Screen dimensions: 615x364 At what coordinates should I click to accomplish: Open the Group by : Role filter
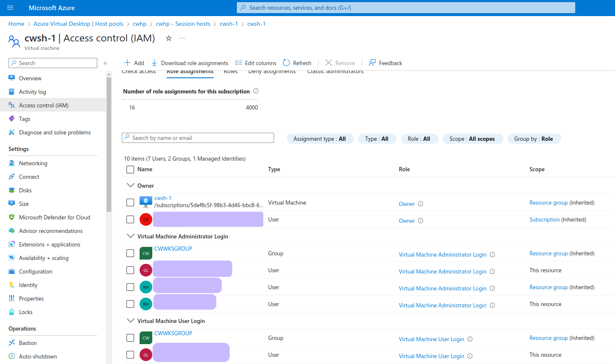point(534,139)
